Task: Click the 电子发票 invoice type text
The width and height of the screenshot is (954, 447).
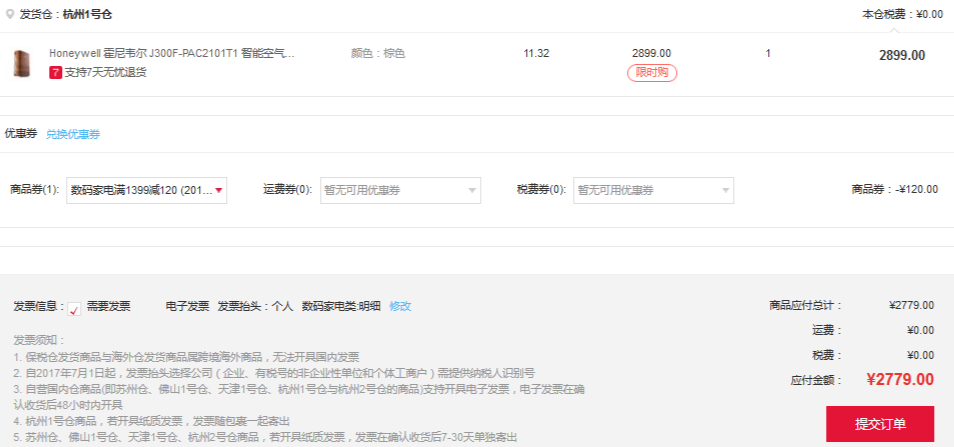Action: 187,307
